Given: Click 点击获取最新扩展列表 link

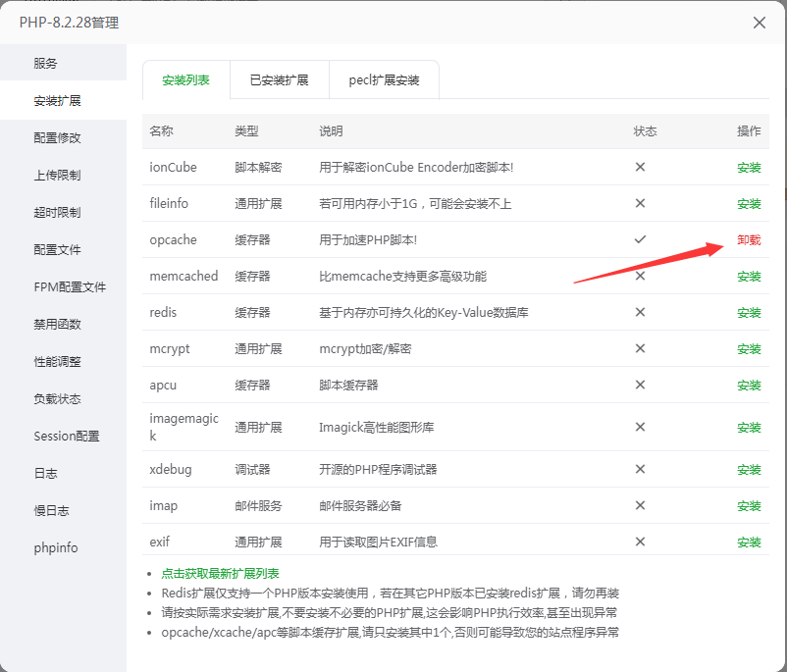Looking at the screenshot, I should [x=220, y=574].
